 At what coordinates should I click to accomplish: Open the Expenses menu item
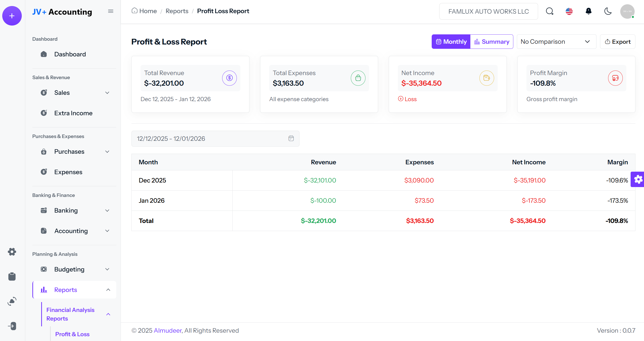[x=68, y=172]
